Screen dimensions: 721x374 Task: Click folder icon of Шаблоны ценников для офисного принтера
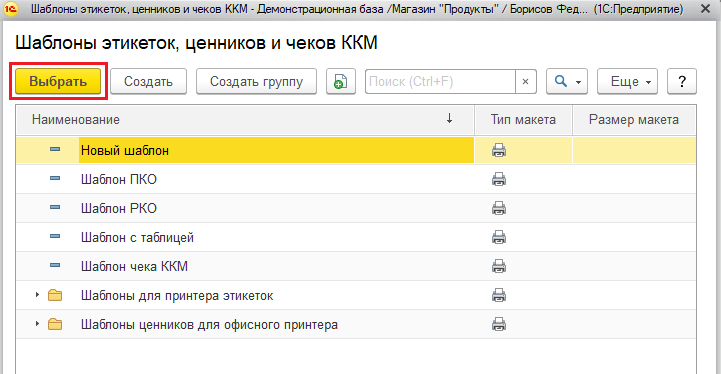tap(55, 324)
